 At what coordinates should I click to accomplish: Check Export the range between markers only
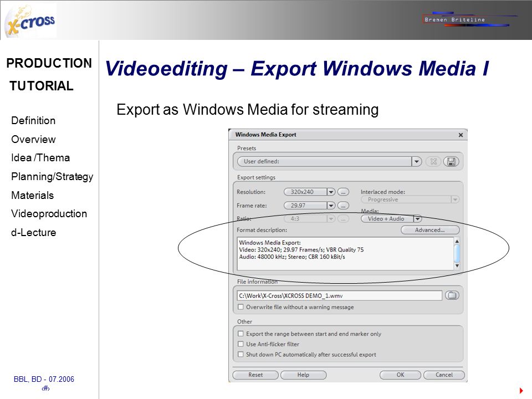tap(241, 334)
